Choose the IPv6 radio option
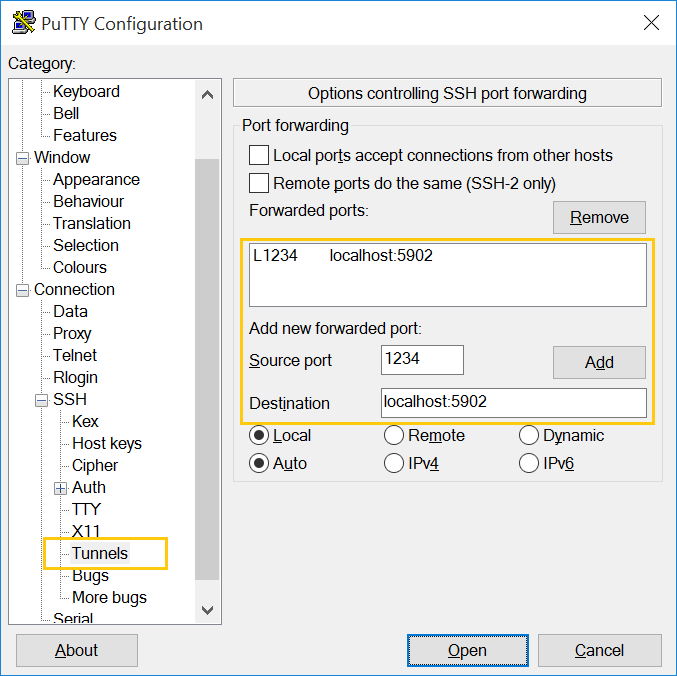 click(x=528, y=463)
